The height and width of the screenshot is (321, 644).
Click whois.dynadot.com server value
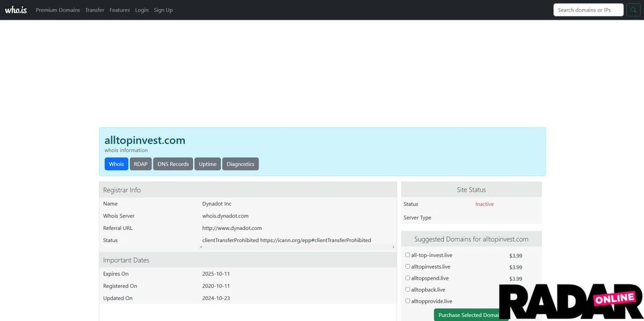[x=225, y=216]
